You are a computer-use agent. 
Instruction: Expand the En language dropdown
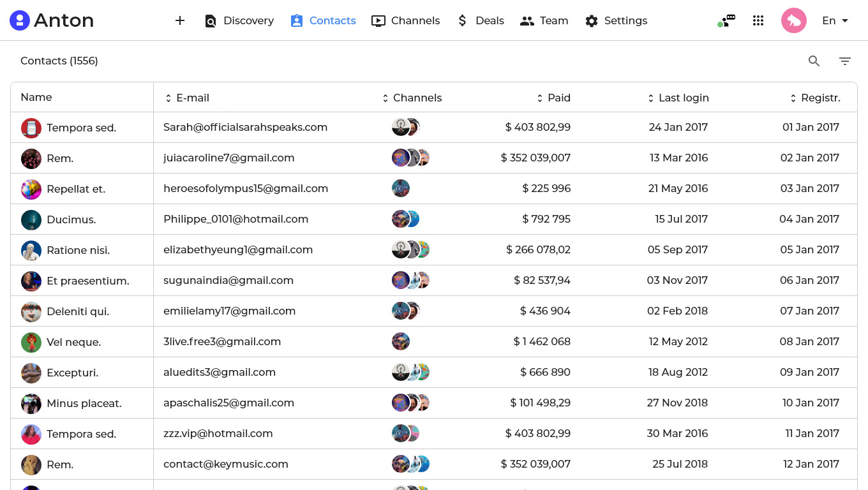pyautogui.click(x=835, y=20)
